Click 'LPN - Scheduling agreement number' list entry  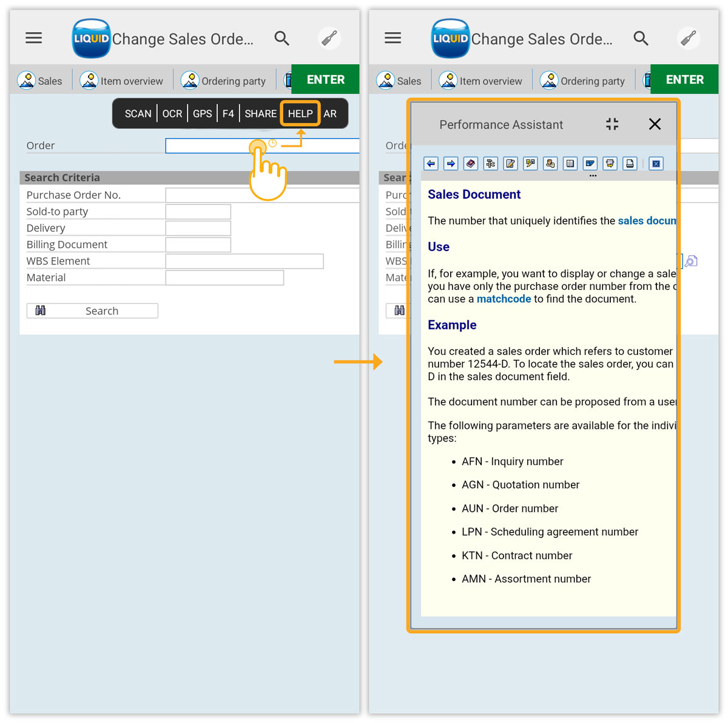550,532
